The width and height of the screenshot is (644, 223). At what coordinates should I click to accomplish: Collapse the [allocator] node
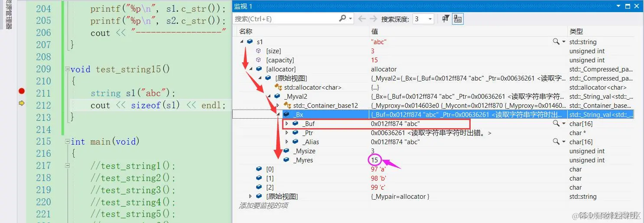(251, 69)
